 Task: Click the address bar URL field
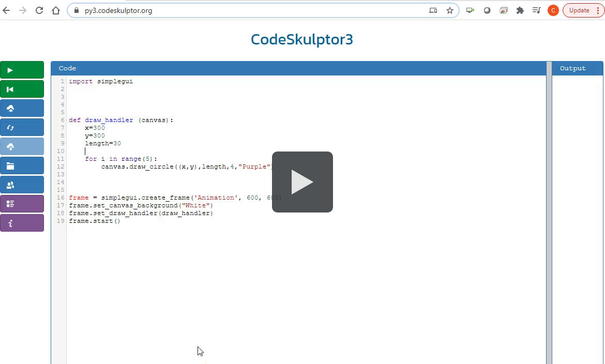pos(248,10)
